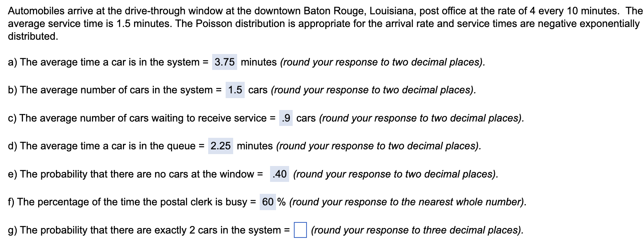
Task: Click the cars label after the 1.5 answer
Action: pos(257,90)
